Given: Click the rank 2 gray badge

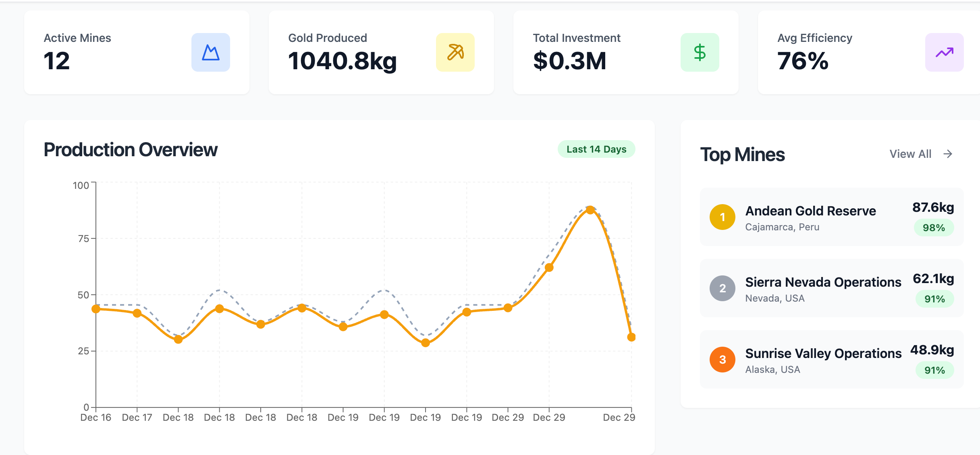Looking at the screenshot, I should pos(723,288).
